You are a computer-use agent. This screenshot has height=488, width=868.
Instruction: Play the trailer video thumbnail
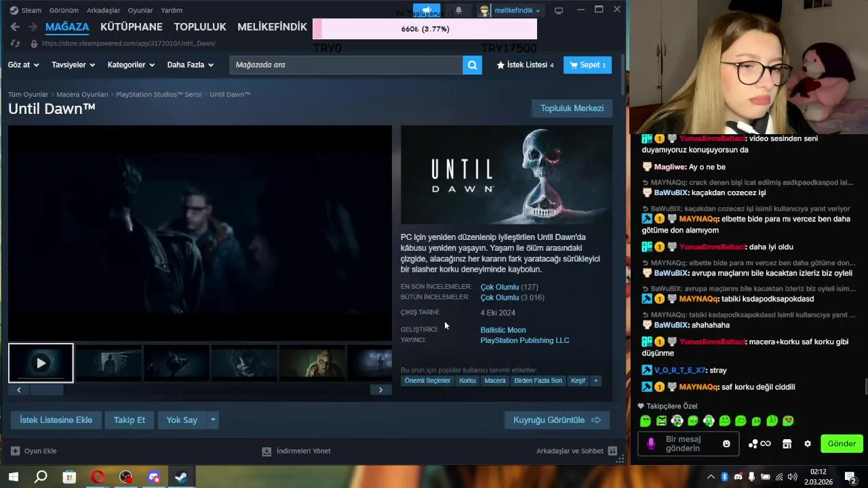(x=41, y=363)
